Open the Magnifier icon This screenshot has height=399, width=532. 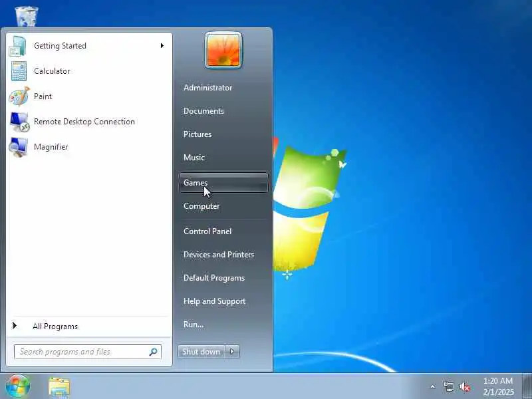[19, 147]
